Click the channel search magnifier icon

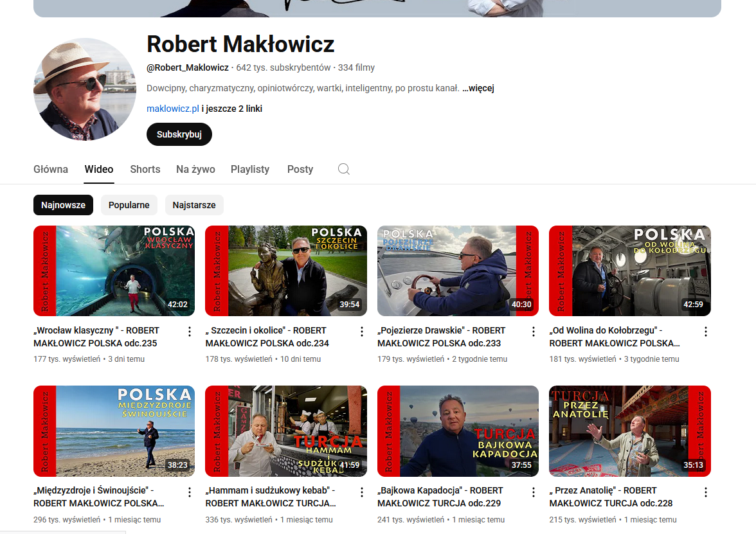344,169
